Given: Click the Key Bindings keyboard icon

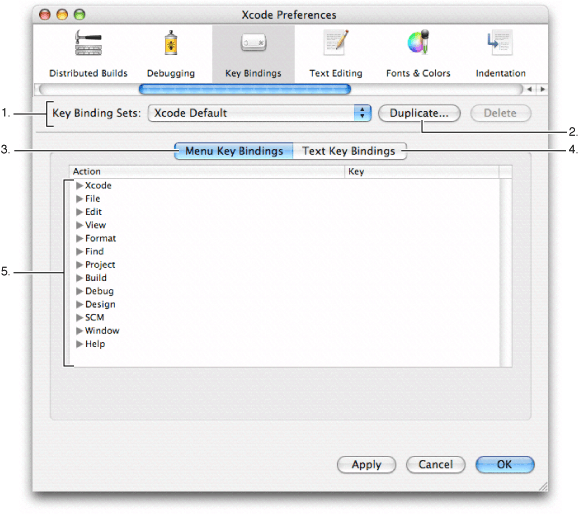Looking at the screenshot, I should tap(253, 42).
